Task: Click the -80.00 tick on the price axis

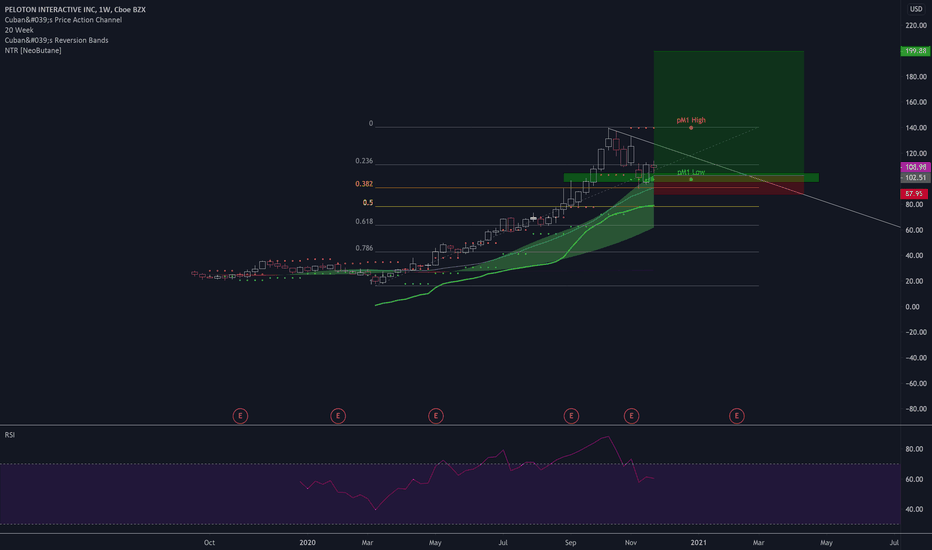Action: tap(916, 409)
